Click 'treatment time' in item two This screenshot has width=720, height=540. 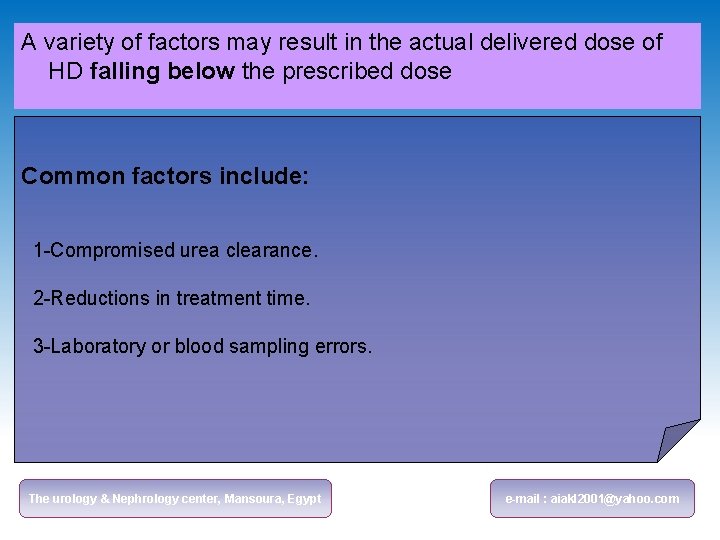[x=243, y=298]
